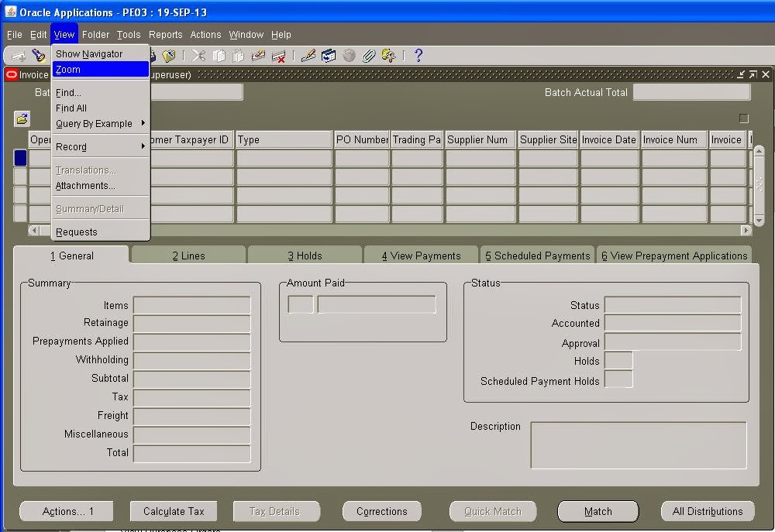The image size is (775, 532).
Task: Click the Cut scissors icon
Action: point(198,55)
